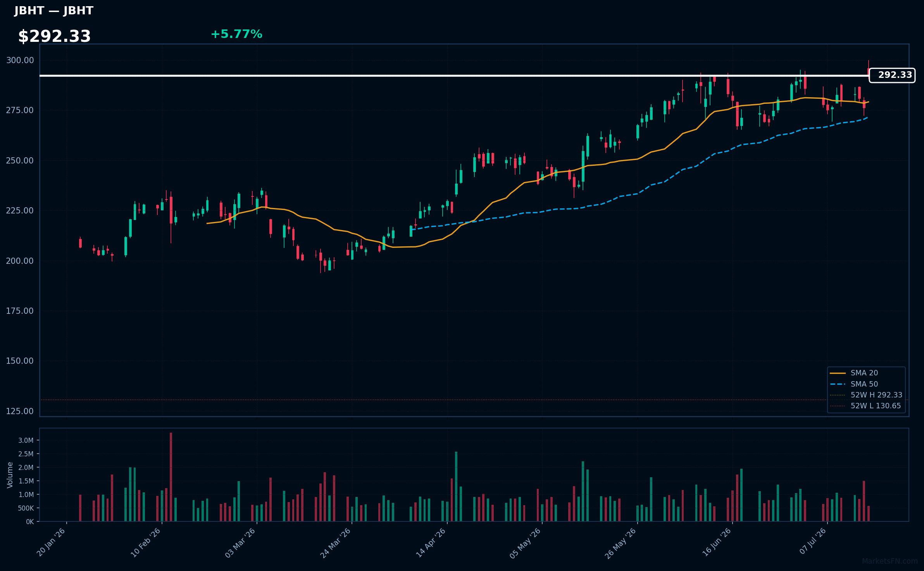The width and height of the screenshot is (924, 571).
Task: Click the $292.33 current price heading
Action: coord(54,36)
